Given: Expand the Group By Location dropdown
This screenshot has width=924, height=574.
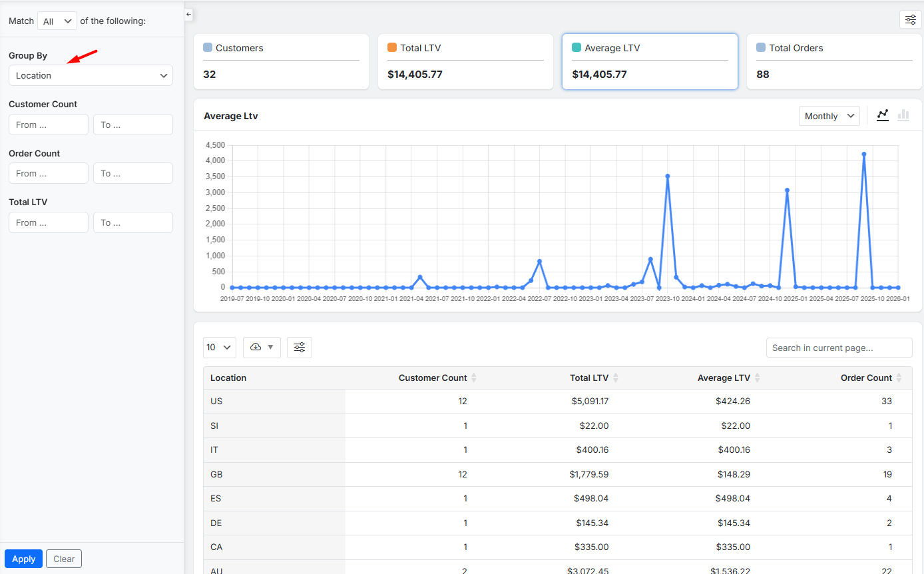Looking at the screenshot, I should point(91,75).
